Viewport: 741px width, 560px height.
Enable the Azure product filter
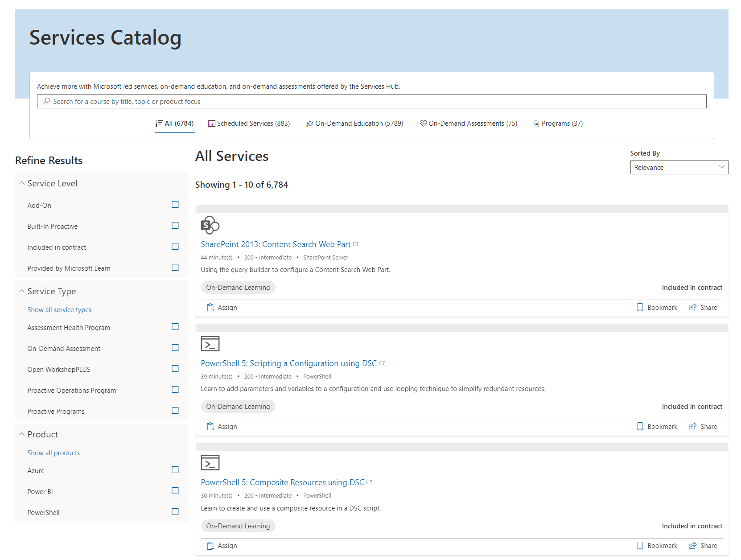click(x=175, y=470)
